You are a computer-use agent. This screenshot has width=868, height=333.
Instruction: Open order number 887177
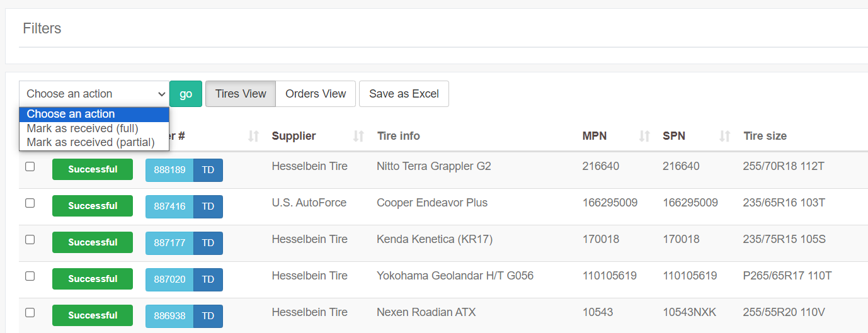[169, 243]
